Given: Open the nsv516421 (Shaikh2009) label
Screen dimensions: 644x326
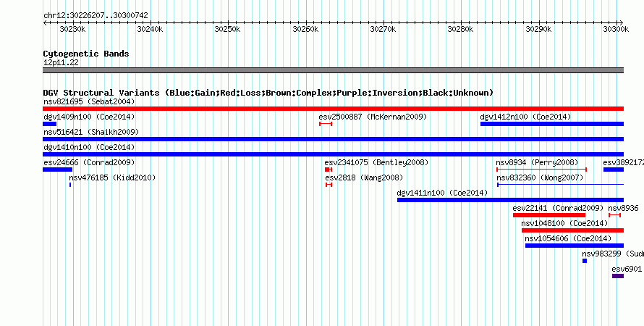Looking at the screenshot, I should coord(91,132).
